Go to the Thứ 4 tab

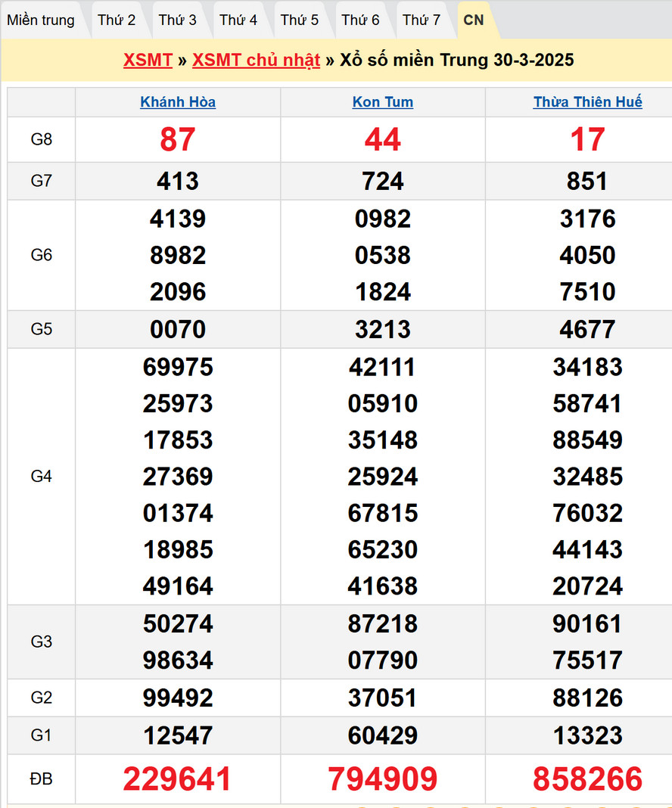point(238,20)
